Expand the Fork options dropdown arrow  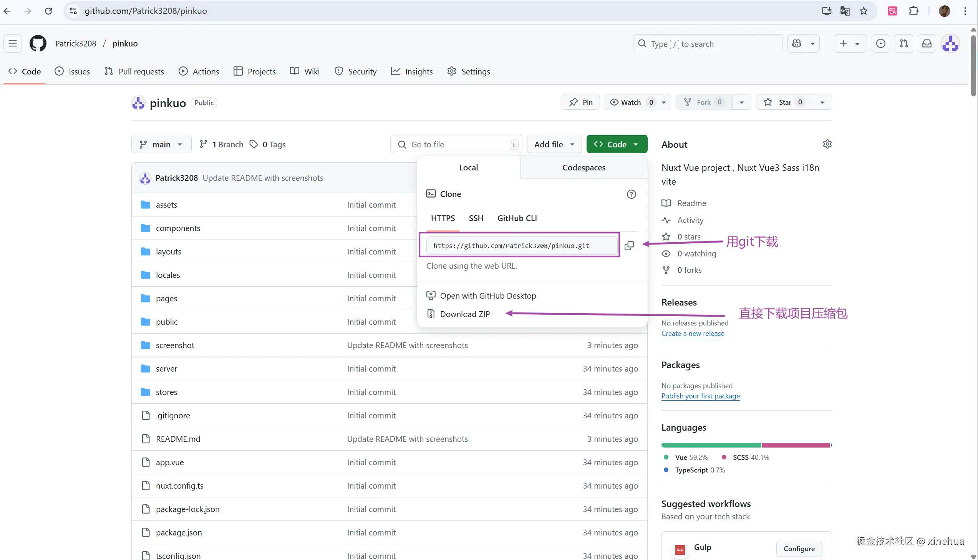(x=741, y=102)
